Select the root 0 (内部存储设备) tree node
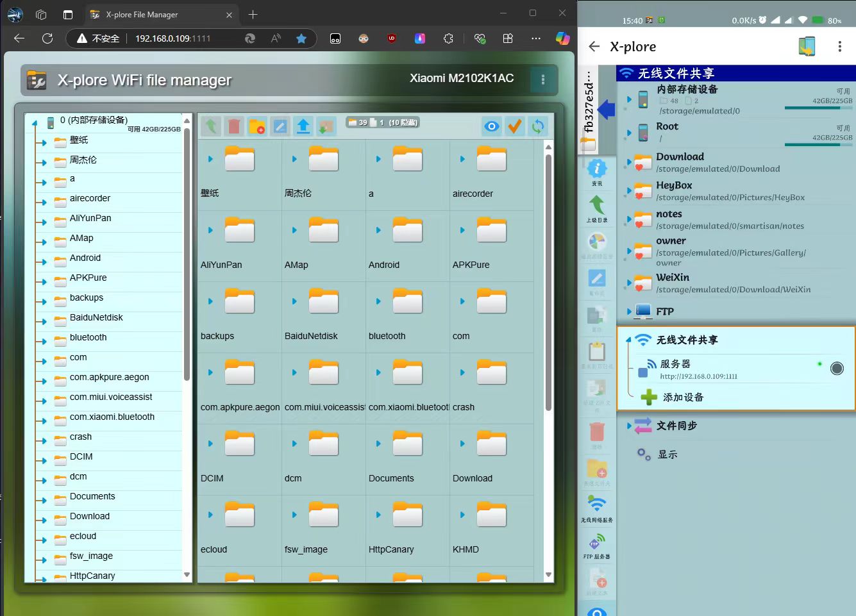Viewport: 856px width, 616px height. pos(94,120)
